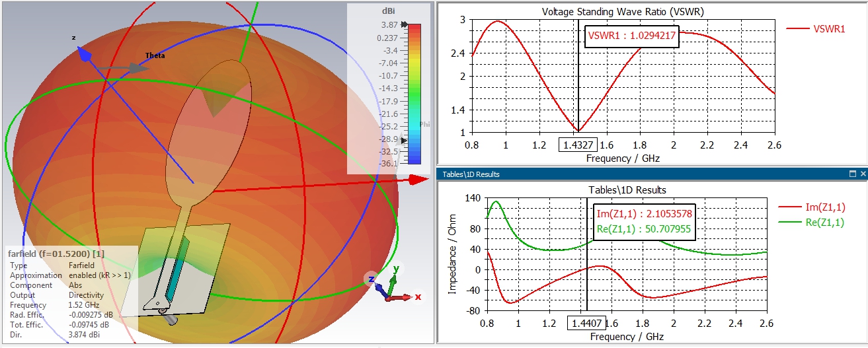The width and height of the screenshot is (868, 348).
Task: Click the Frequency 1.52 GHz info row
Action: pyautogui.click(x=56, y=305)
